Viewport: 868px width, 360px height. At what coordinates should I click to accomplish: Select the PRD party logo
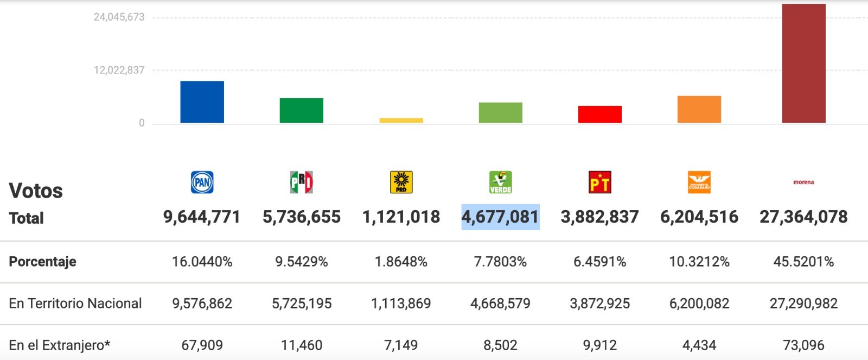(x=401, y=182)
